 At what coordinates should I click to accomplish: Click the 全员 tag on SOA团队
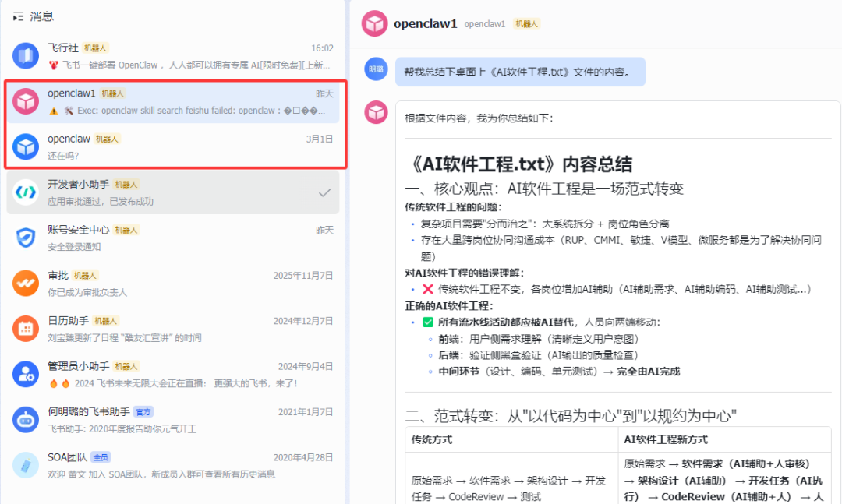tap(101, 458)
